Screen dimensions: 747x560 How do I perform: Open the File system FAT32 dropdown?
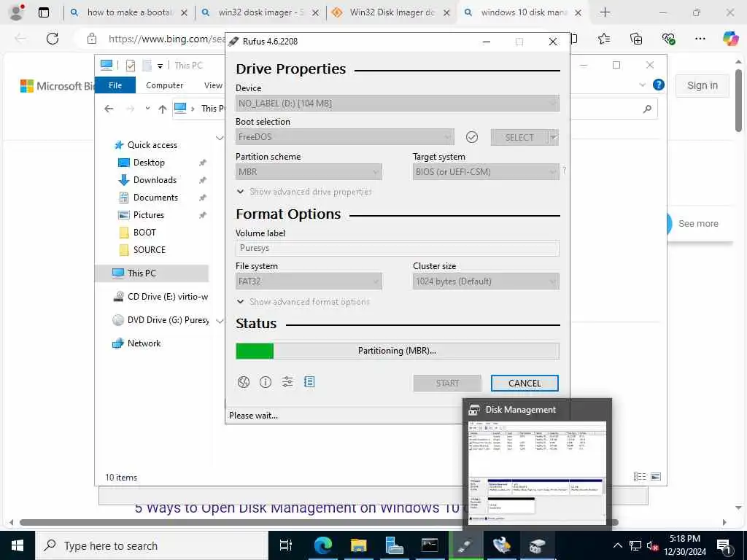click(x=309, y=281)
